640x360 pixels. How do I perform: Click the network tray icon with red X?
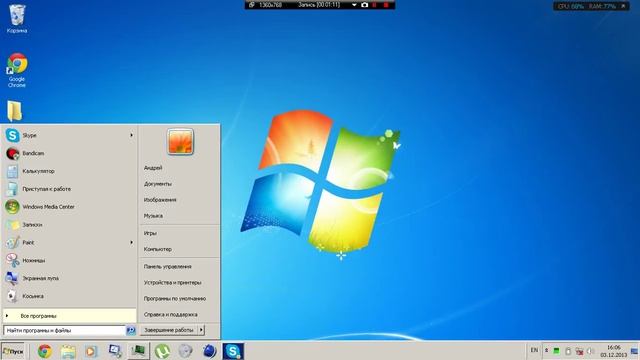(579, 351)
